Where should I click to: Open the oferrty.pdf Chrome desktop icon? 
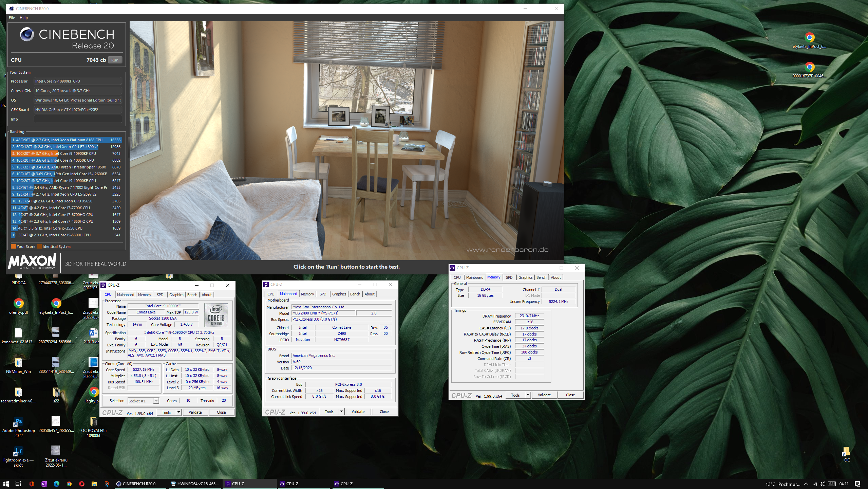[x=18, y=306]
